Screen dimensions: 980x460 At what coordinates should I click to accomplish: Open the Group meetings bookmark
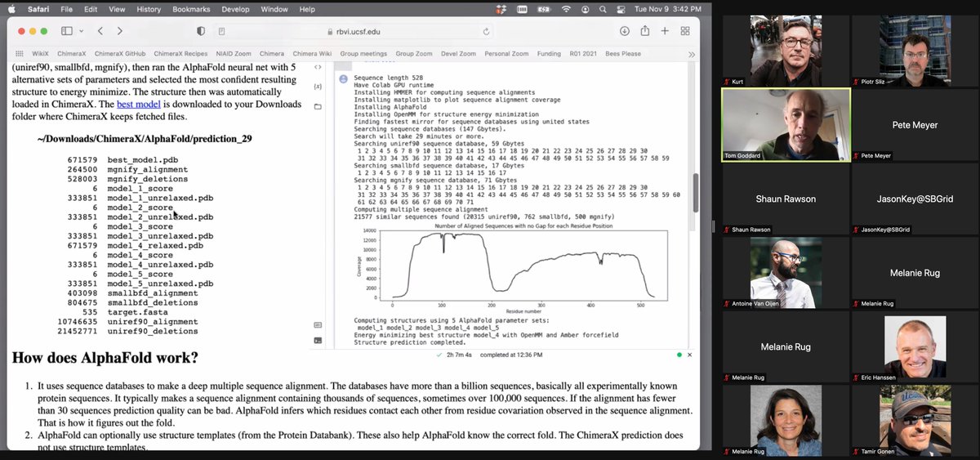click(363, 54)
